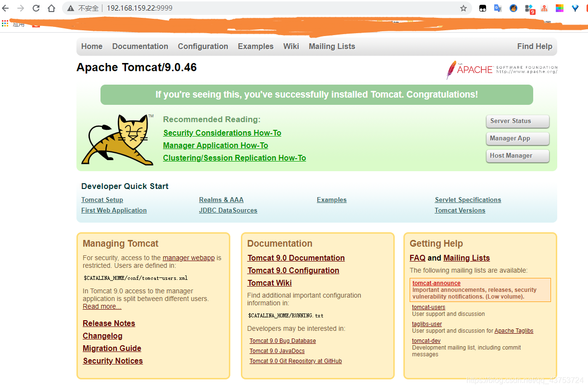The height and width of the screenshot is (389, 588).
Task: Click the broom cleaner extension icon
Action: tap(513, 8)
